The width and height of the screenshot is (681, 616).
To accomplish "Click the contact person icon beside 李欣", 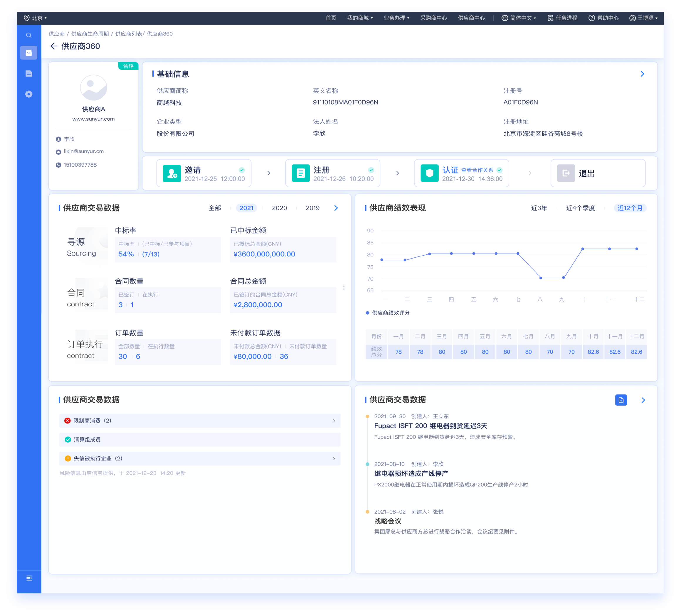I will click(x=58, y=139).
